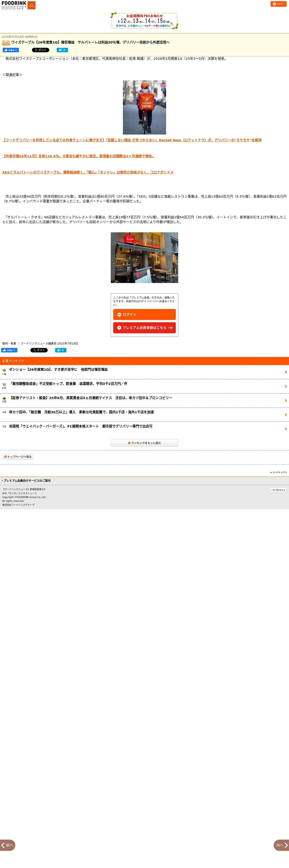Click the article date 2025年07月18日 06時05分
The image size is (289, 868).
20,37
